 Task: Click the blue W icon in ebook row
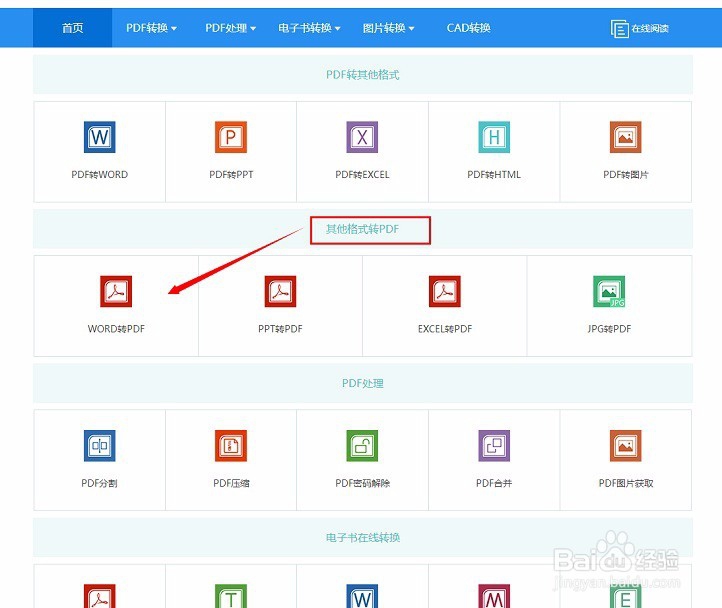pos(362,596)
